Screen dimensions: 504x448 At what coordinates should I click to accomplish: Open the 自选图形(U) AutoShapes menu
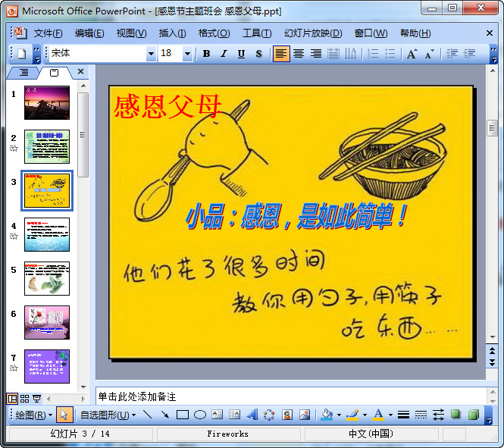108,415
